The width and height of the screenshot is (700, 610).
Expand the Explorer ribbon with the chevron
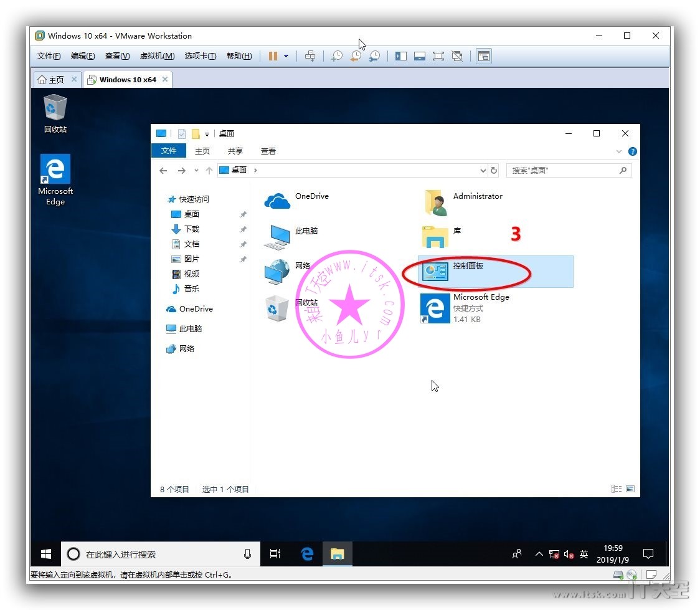[619, 151]
